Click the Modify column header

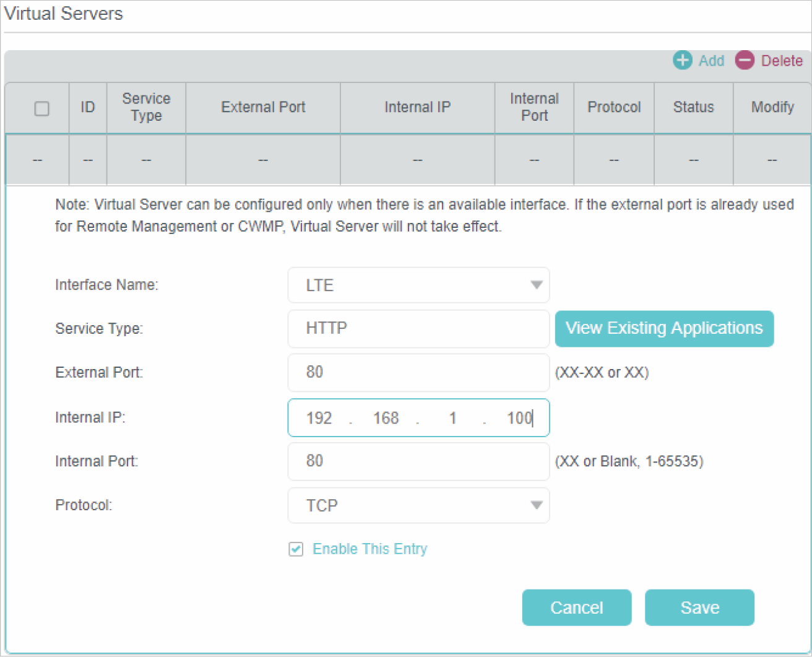(x=772, y=107)
